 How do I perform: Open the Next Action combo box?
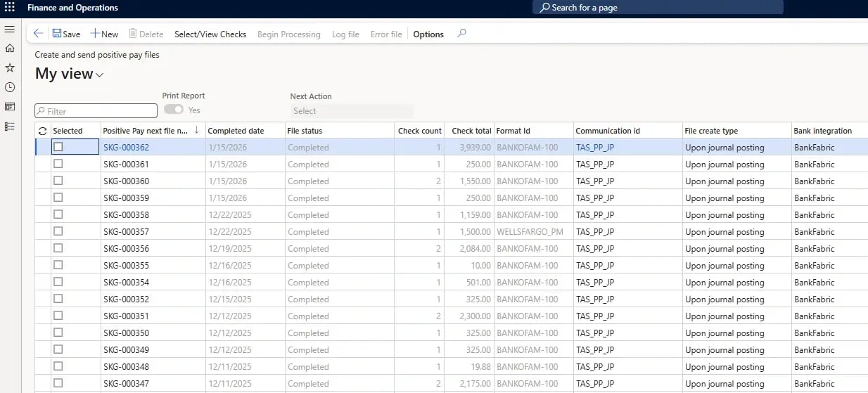click(352, 111)
